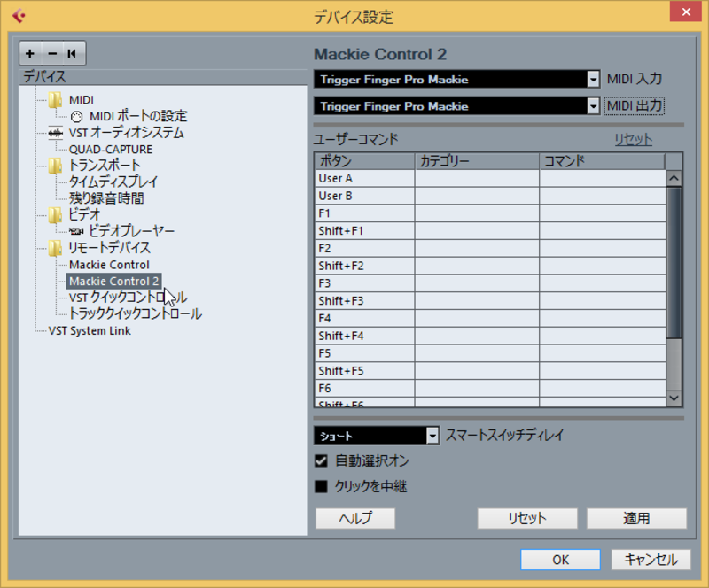Screen dimensions: 709x588
Task: Click the F1 row button cell
Action: pyautogui.click(x=365, y=213)
